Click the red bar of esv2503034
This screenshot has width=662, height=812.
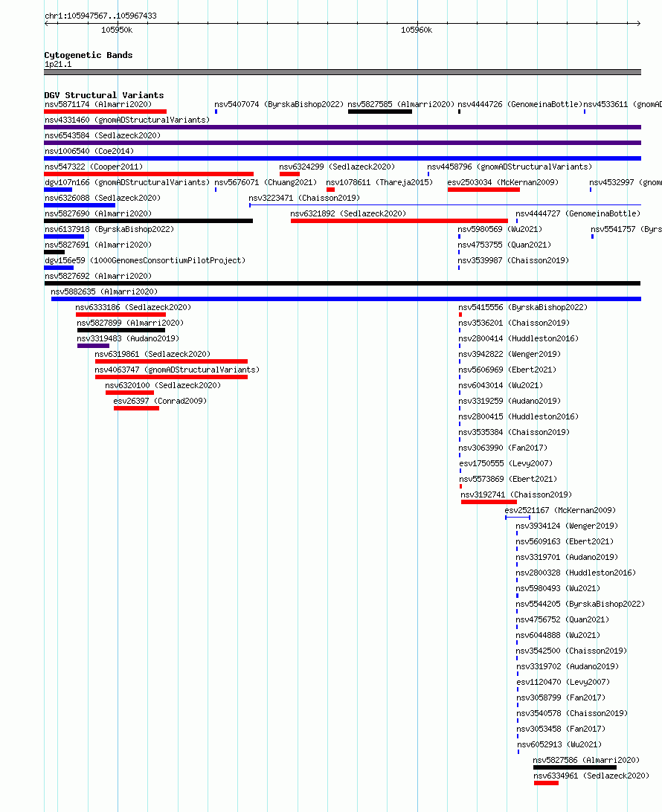click(483, 190)
